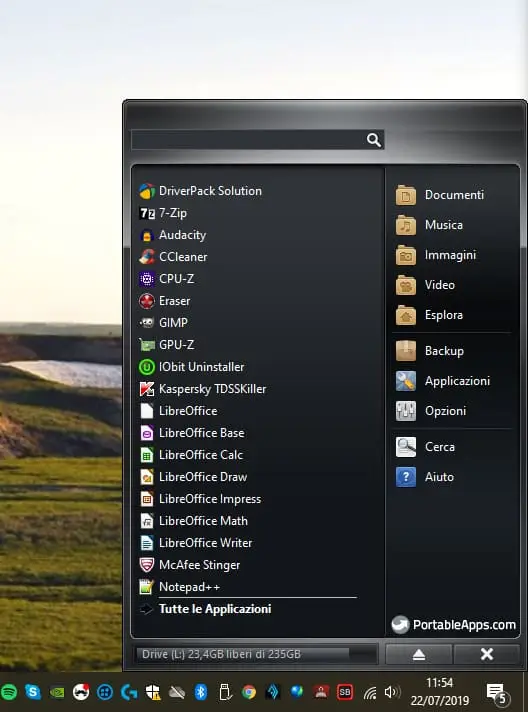Click Esplora to browse the drive
The image size is (528, 712).
tap(429, 315)
